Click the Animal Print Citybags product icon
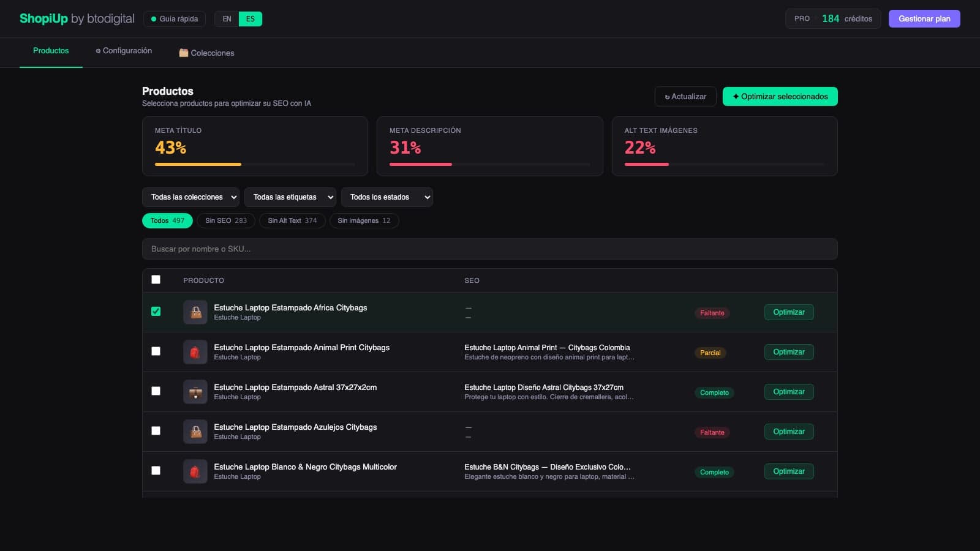Viewport: 980px width, 551px height. click(x=195, y=352)
